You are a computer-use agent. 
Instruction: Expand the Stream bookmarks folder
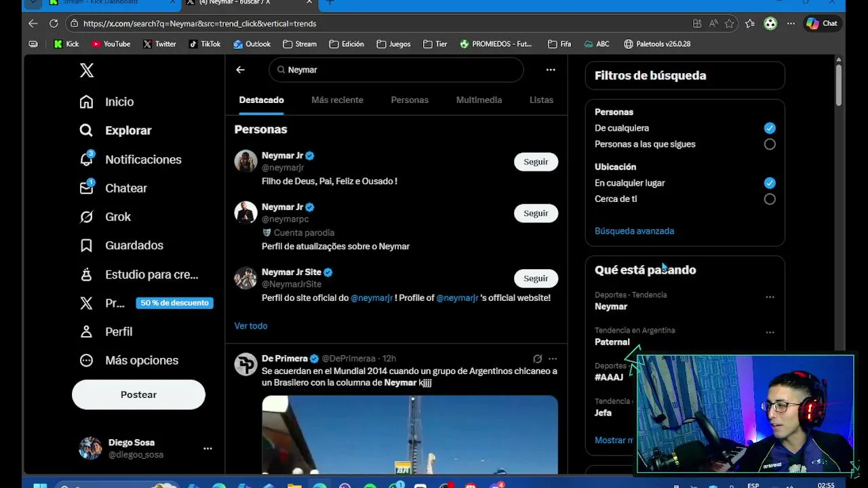[x=300, y=44]
